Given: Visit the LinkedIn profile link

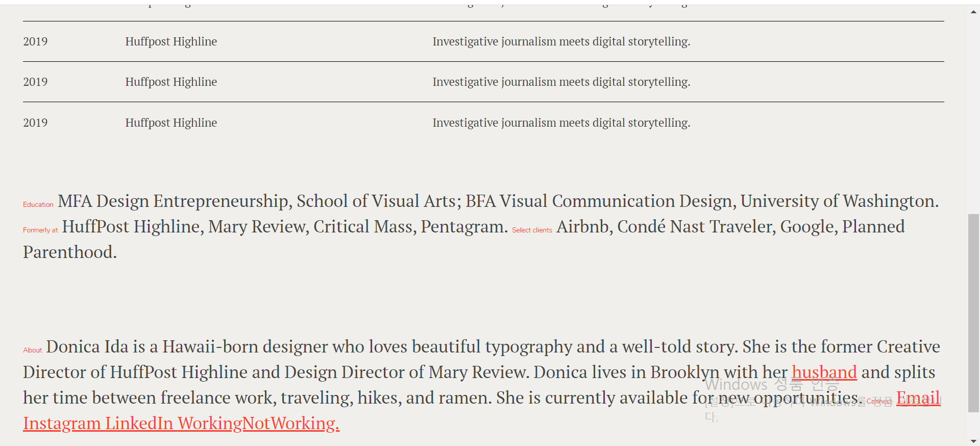Looking at the screenshot, I should pyautogui.click(x=139, y=424).
